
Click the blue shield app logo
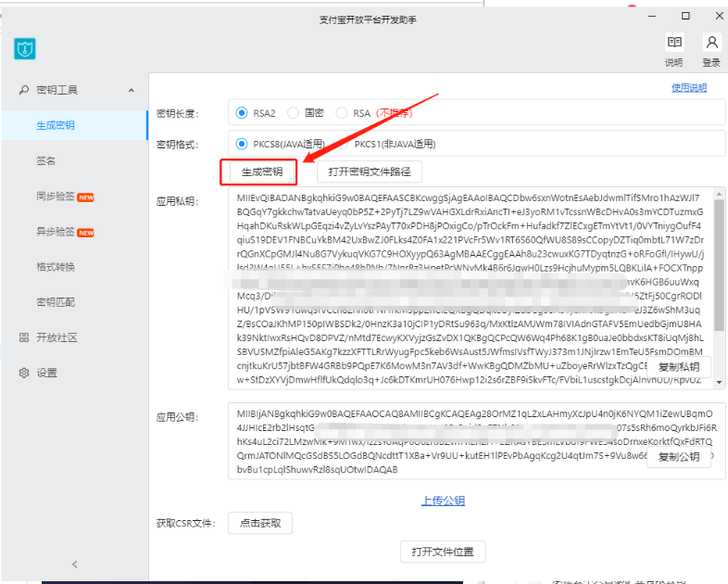(25, 49)
